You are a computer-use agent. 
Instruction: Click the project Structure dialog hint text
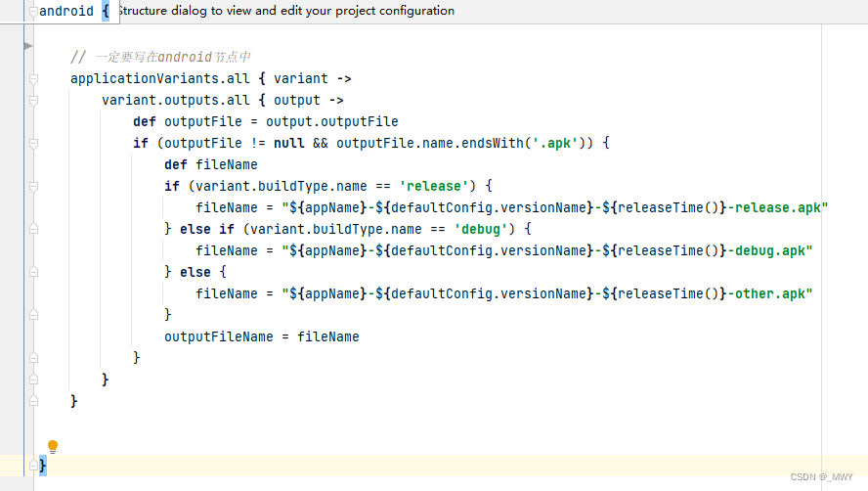click(285, 11)
